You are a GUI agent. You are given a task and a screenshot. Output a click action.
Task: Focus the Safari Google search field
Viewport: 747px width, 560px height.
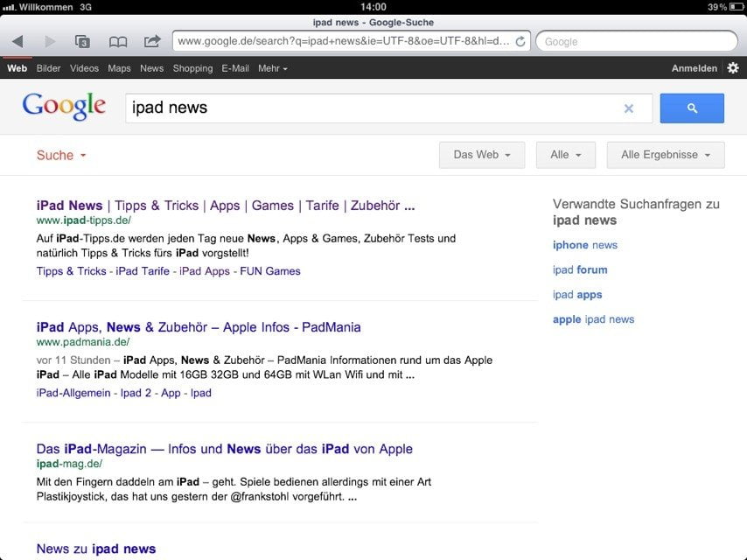[x=637, y=41]
